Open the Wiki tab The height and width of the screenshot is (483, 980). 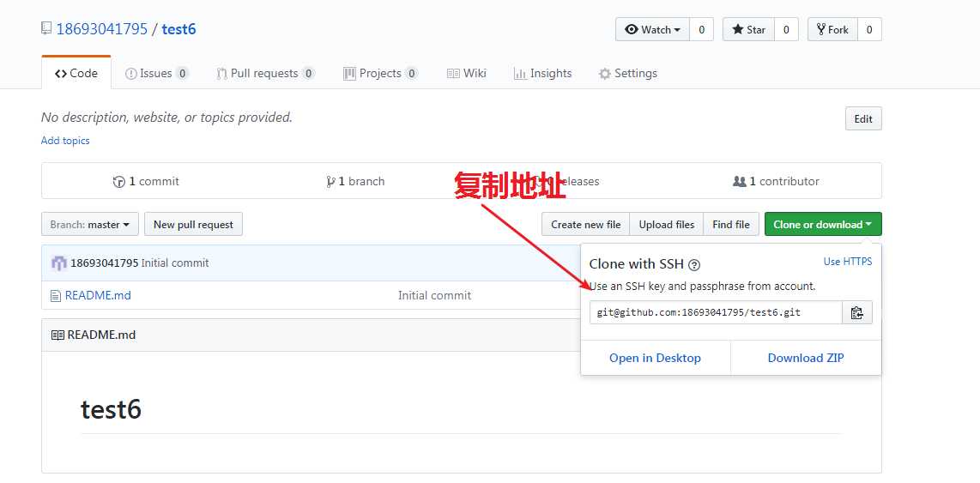tap(467, 73)
